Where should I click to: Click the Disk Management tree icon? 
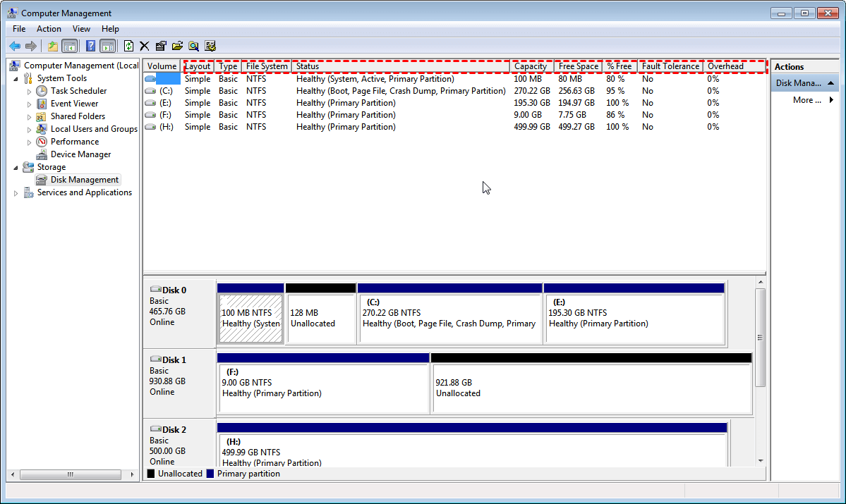(x=42, y=180)
